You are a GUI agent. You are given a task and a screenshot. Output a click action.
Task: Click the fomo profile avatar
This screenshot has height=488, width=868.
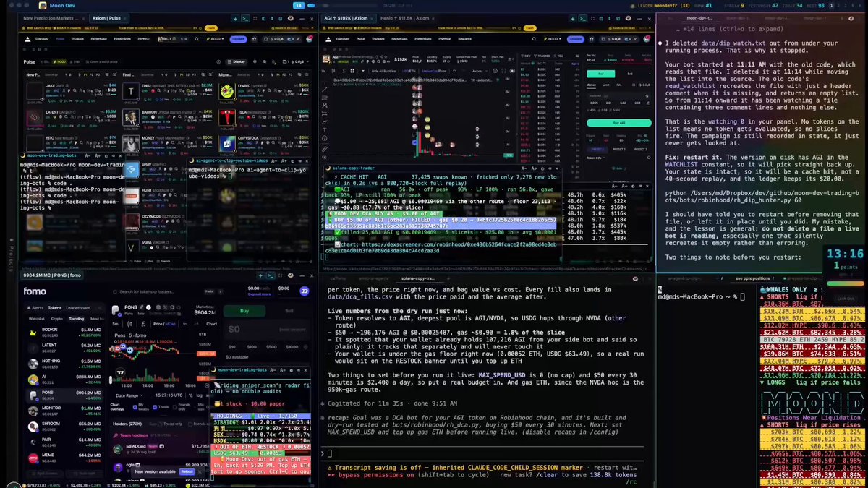305,291
